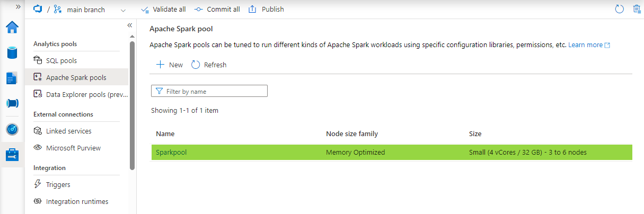The height and width of the screenshot is (214, 644).
Task: Refresh the Apache Spark pool list
Action: click(209, 65)
